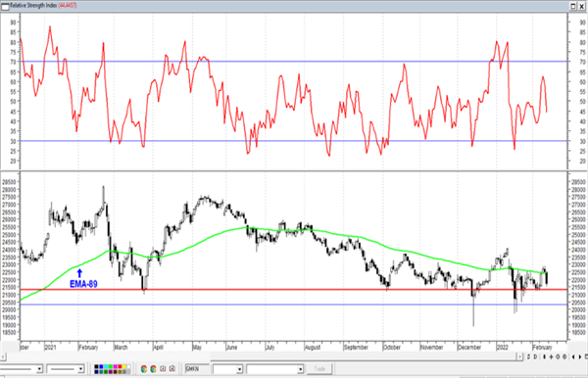Screen dimensions: 588x378
Task: Pick the bright green color swatch
Action: tap(110, 367)
